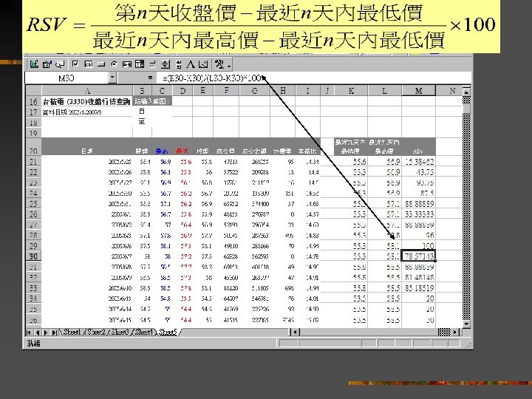
Task: Select the Toggle Button control tool
Action: [x=152, y=64]
